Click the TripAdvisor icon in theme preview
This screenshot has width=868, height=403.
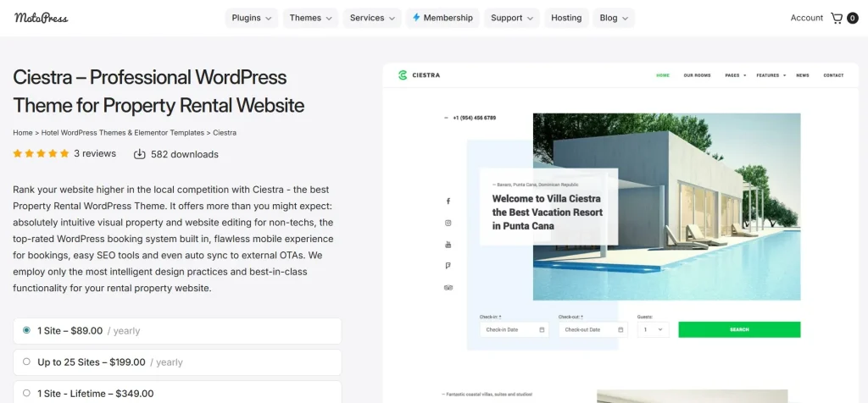448,288
